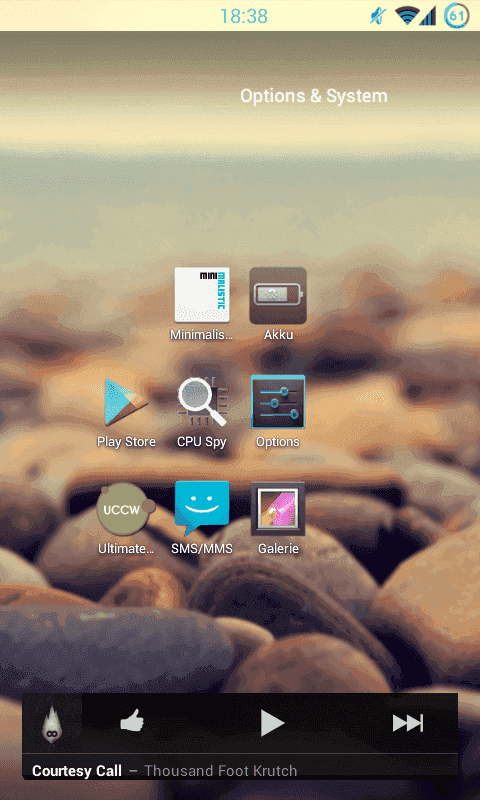Screen dimensions: 480x800
Task: Tap the Wi-Fi status bar icon
Action: pyautogui.click(x=407, y=16)
